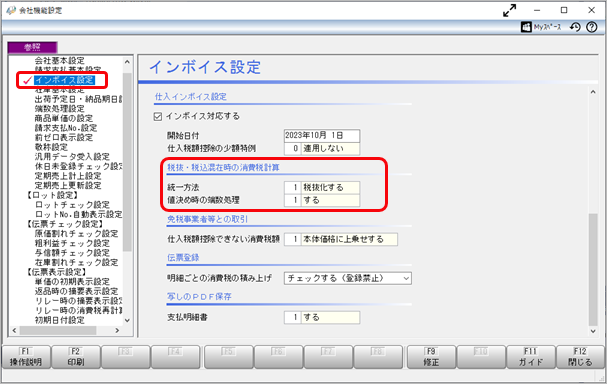Click 支払明細書 value field

(322, 318)
